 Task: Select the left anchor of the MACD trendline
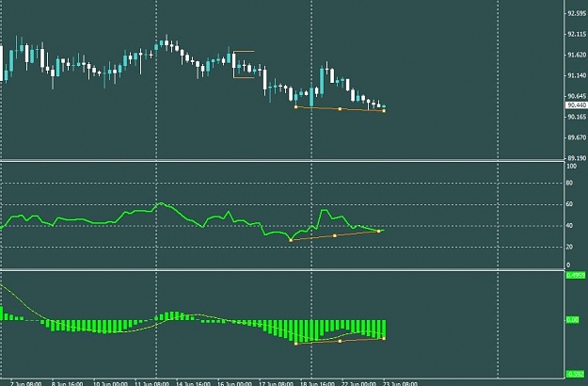tap(295, 344)
